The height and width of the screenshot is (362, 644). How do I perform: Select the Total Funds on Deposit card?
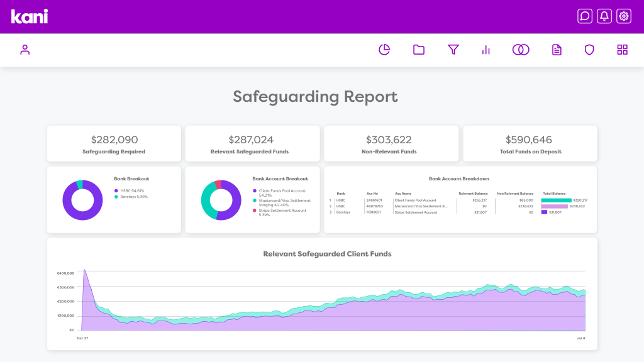530,143
